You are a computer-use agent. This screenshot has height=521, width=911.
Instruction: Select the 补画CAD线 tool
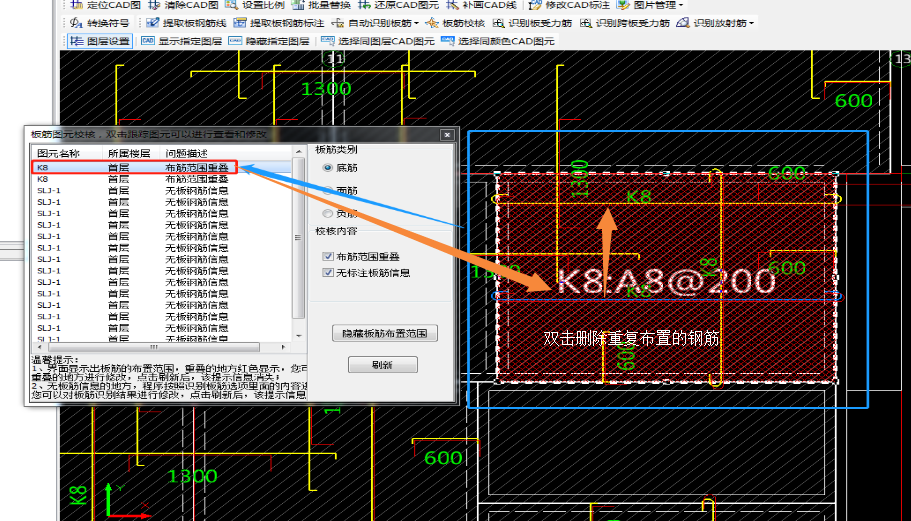[482, 5]
